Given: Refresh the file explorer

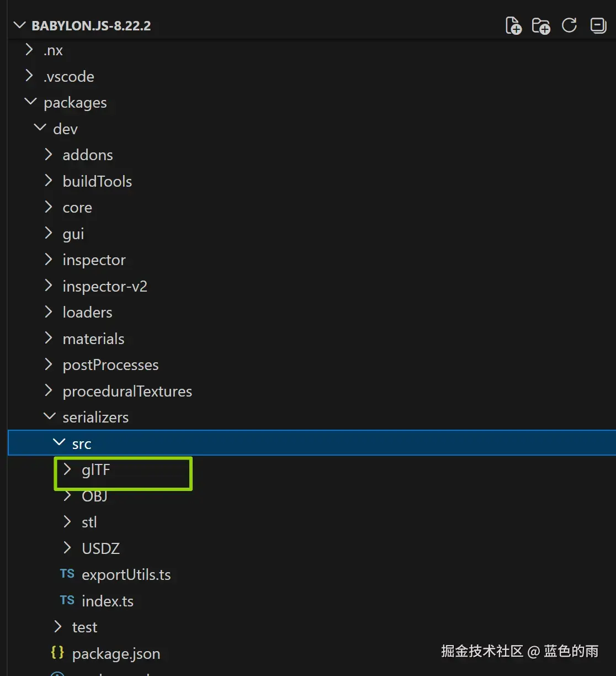Looking at the screenshot, I should coord(569,25).
